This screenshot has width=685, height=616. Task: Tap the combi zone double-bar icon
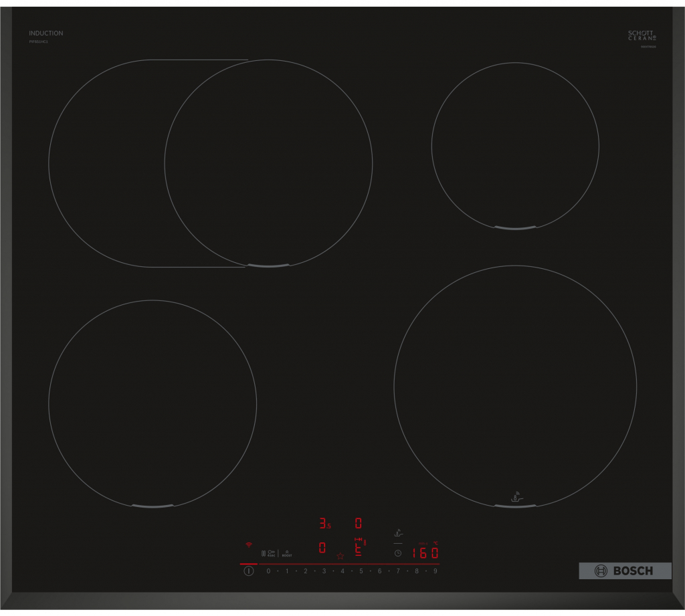pyautogui.click(x=264, y=553)
